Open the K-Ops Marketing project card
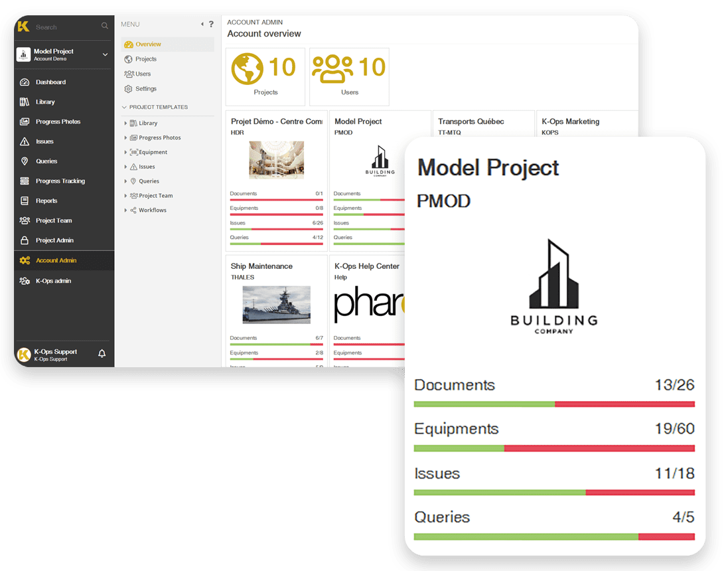This screenshot has width=728, height=571. click(x=587, y=124)
